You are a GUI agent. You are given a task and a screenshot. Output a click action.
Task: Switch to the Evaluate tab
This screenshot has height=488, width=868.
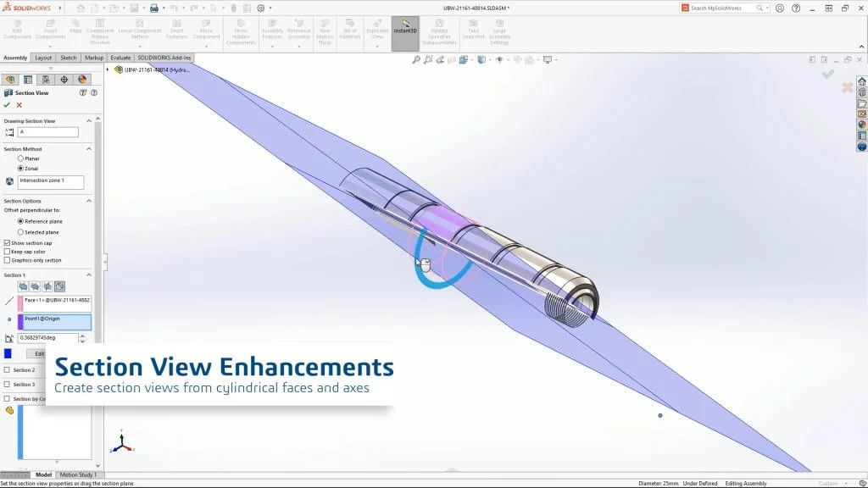click(x=120, y=58)
